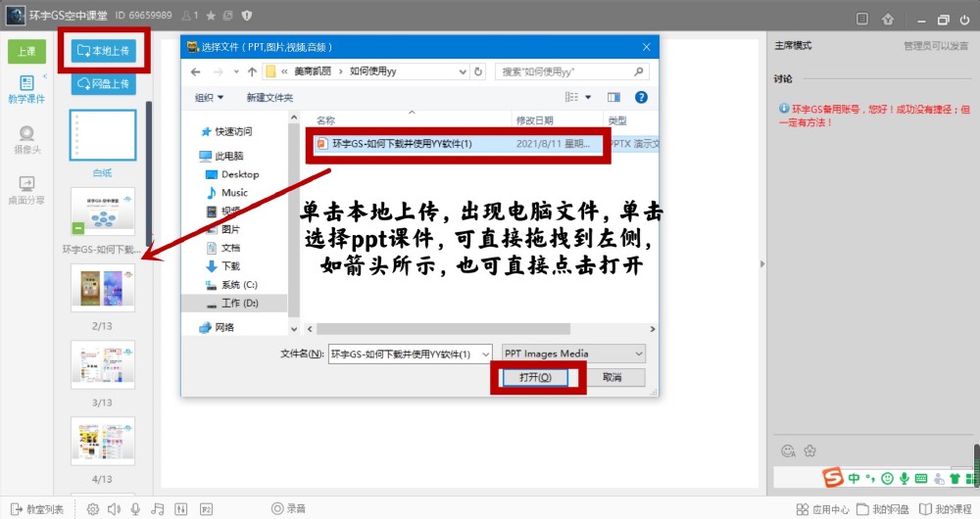Click 新建文件夹 new folder
The height and width of the screenshot is (519, 980).
click(x=269, y=97)
